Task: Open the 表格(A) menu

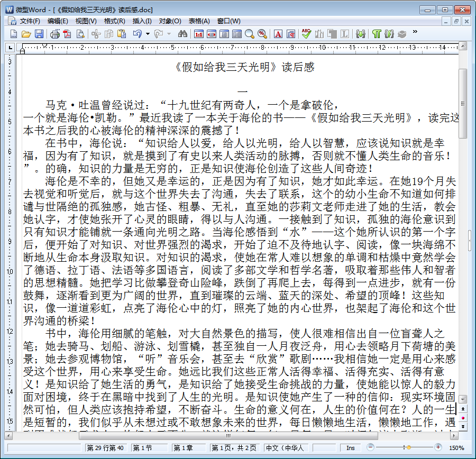Action: [199, 21]
